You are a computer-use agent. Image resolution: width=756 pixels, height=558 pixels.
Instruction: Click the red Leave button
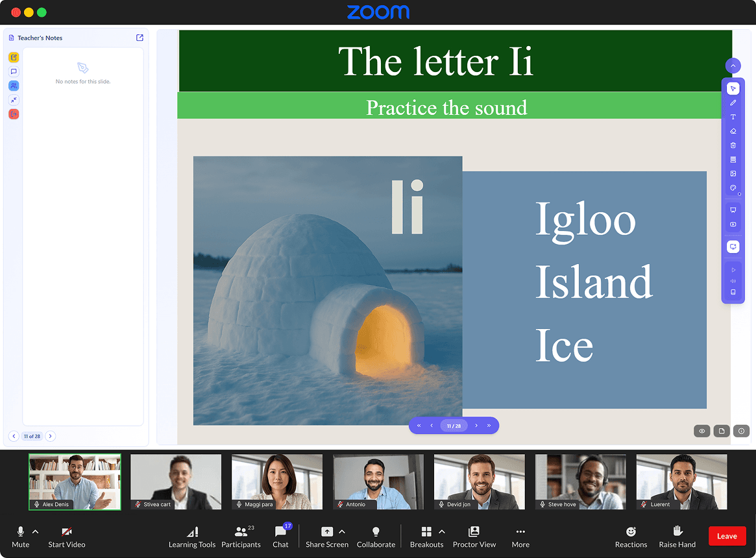[727, 536]
